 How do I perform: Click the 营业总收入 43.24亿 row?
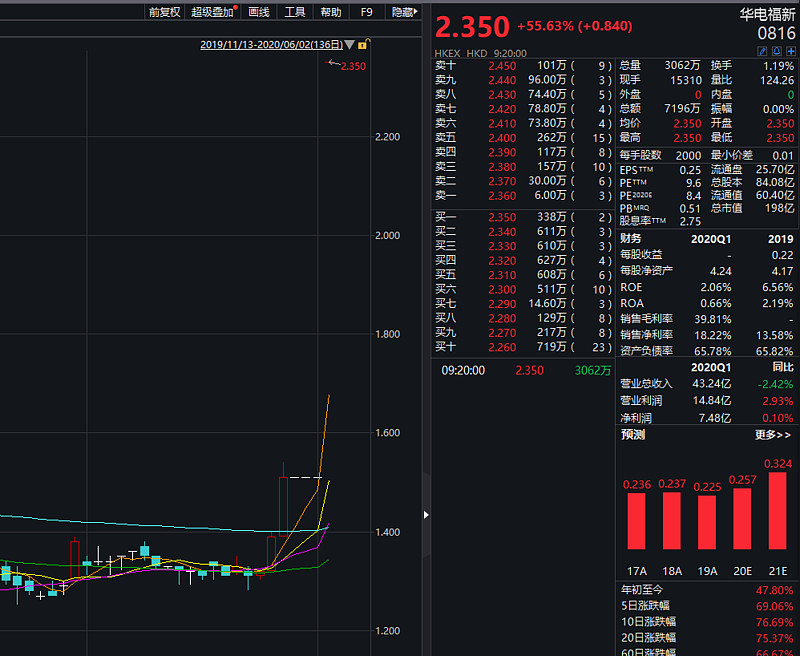707,384
